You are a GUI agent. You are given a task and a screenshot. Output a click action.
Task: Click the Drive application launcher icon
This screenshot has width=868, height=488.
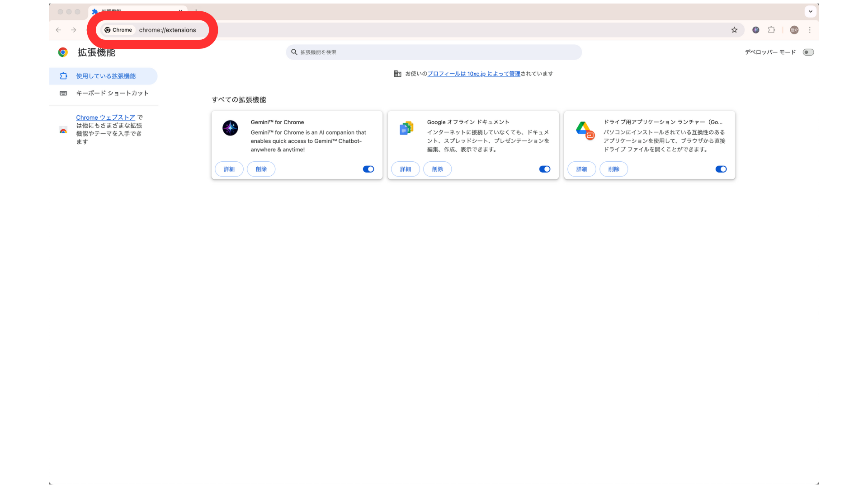pyautogui.click(x=585, y=130)
